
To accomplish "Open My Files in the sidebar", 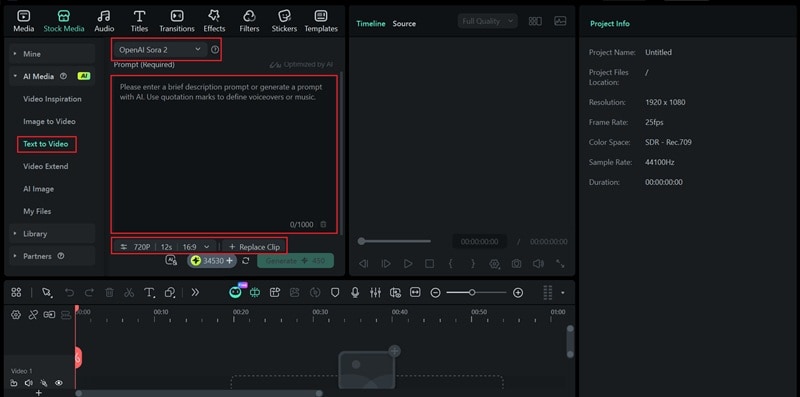I will 37,211.
